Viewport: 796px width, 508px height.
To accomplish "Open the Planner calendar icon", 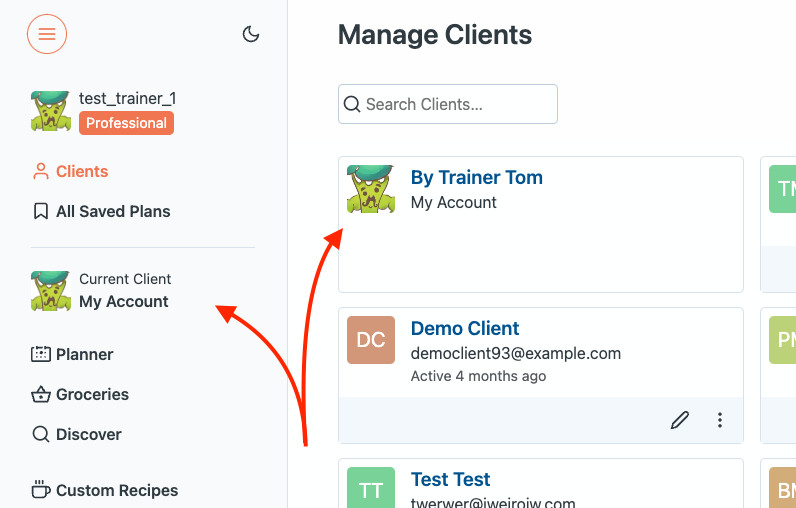I will tap(41, 355).
